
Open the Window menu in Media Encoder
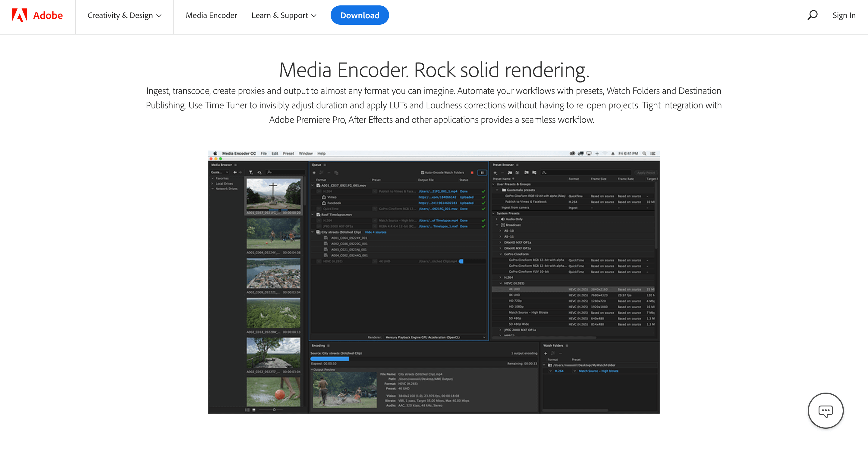click(x=306, y=154)
